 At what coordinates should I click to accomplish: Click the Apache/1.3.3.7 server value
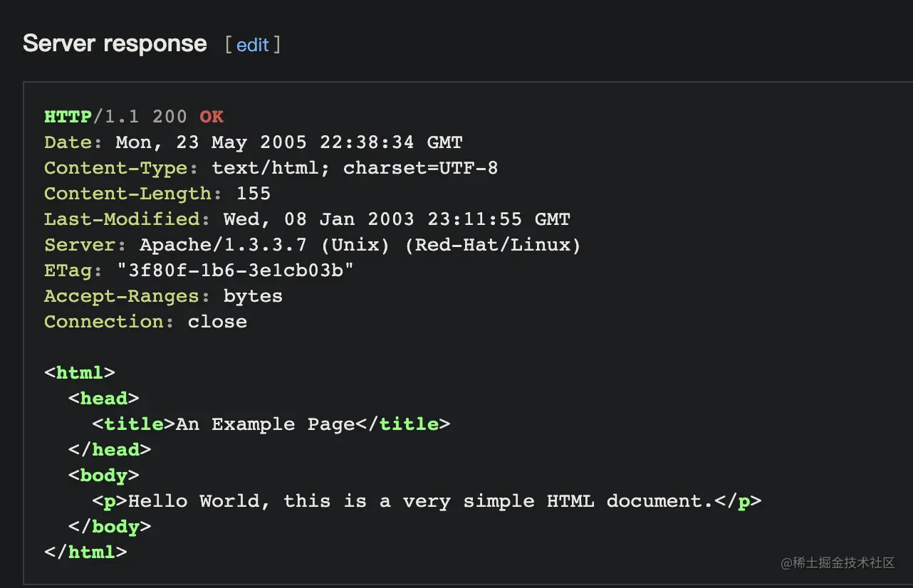223,245
